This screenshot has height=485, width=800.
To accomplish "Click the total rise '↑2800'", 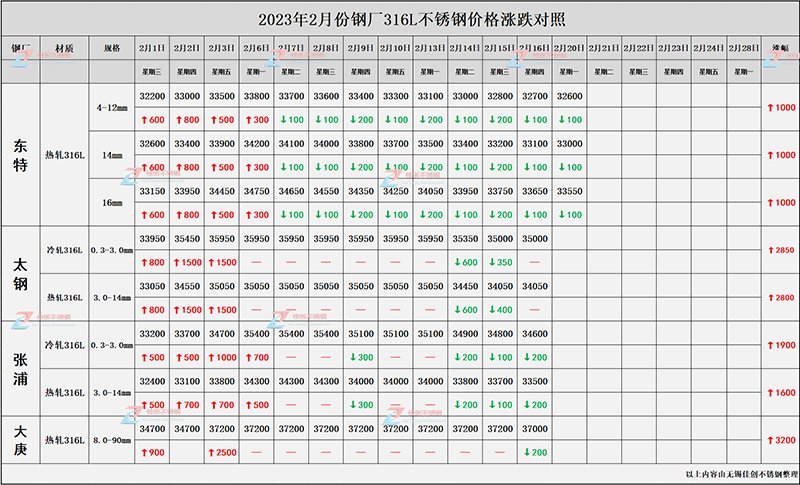I will [x=781, y=298].
